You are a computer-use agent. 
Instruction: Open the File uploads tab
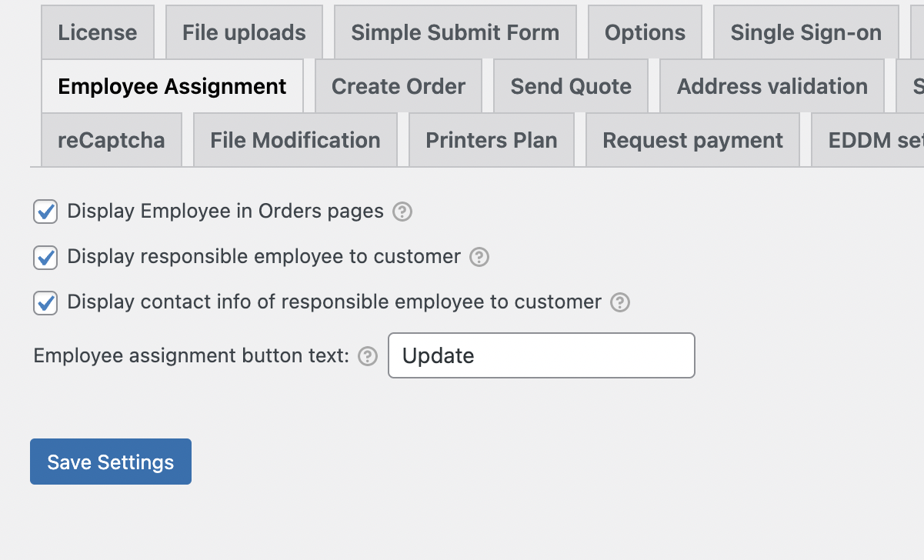[243, 32]
